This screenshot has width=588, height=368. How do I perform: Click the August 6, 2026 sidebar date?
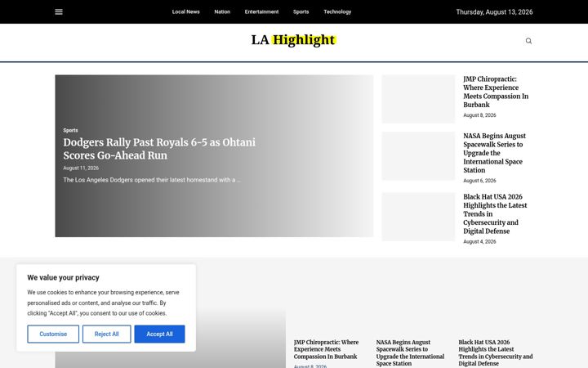pyautogui.click(x=479, y=181)
